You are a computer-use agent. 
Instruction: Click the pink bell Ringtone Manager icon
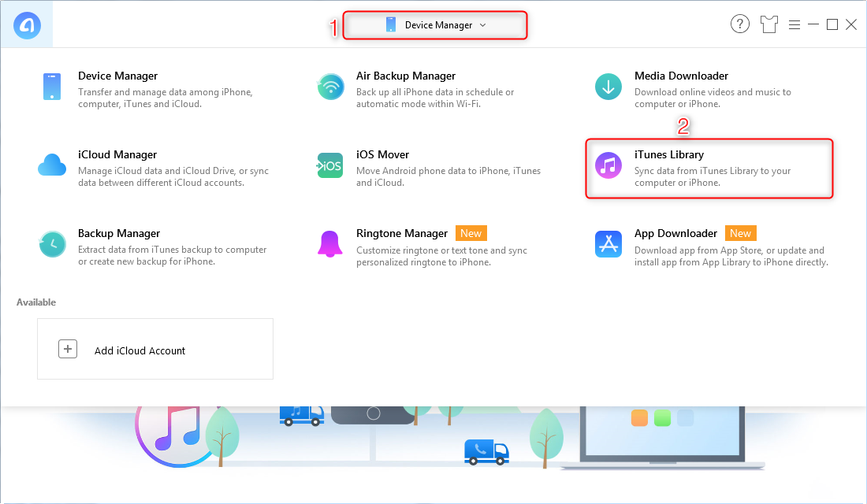tap(330, 244)
